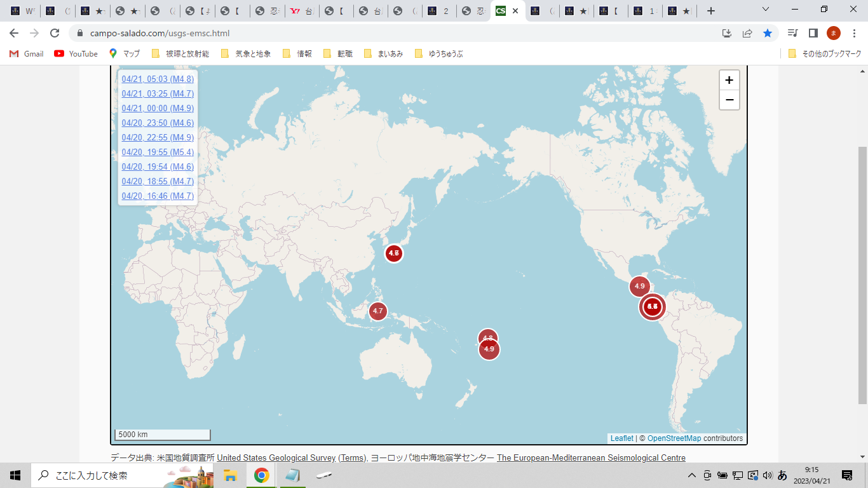Expand the tab search dropdown arrow
868x488 pixels.
coord(766,10)
